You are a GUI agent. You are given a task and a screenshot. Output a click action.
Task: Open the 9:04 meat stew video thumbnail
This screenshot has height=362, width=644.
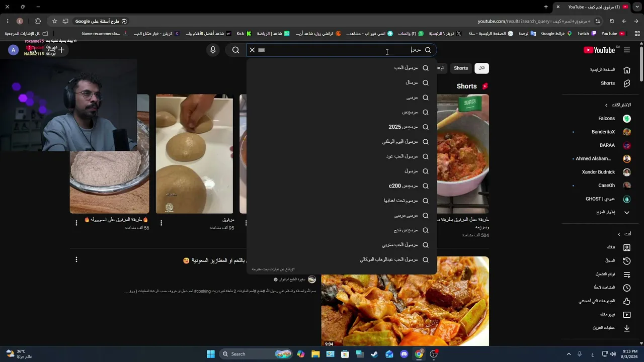pos(405,302)
